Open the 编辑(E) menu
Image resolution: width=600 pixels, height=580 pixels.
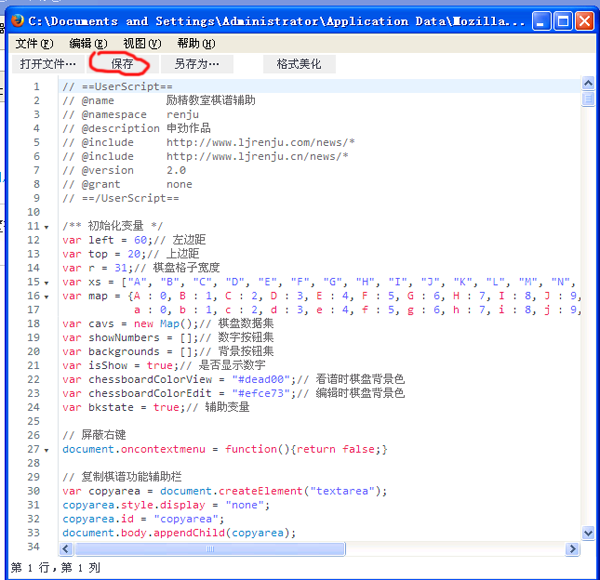coord(88,44)
